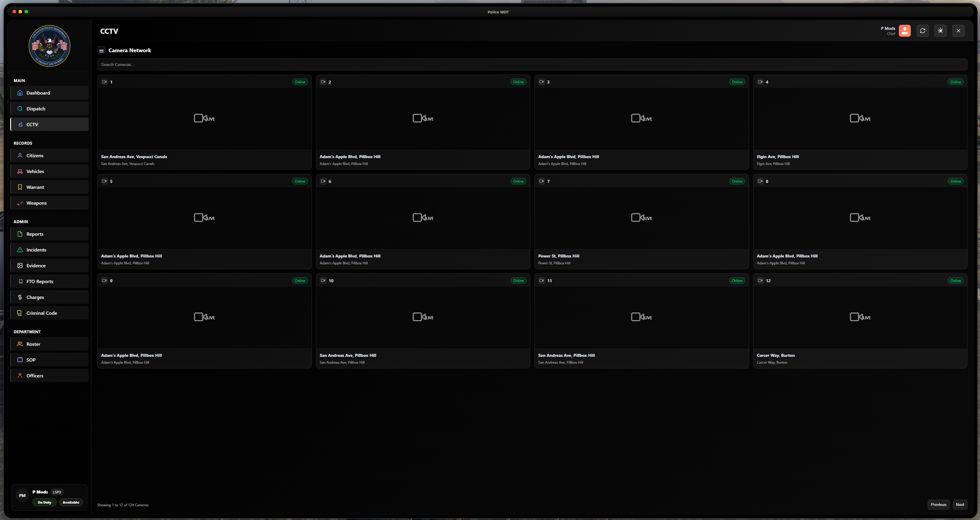
Task: Open camera 2 live feed thumbnail
Action: point(423,119)
